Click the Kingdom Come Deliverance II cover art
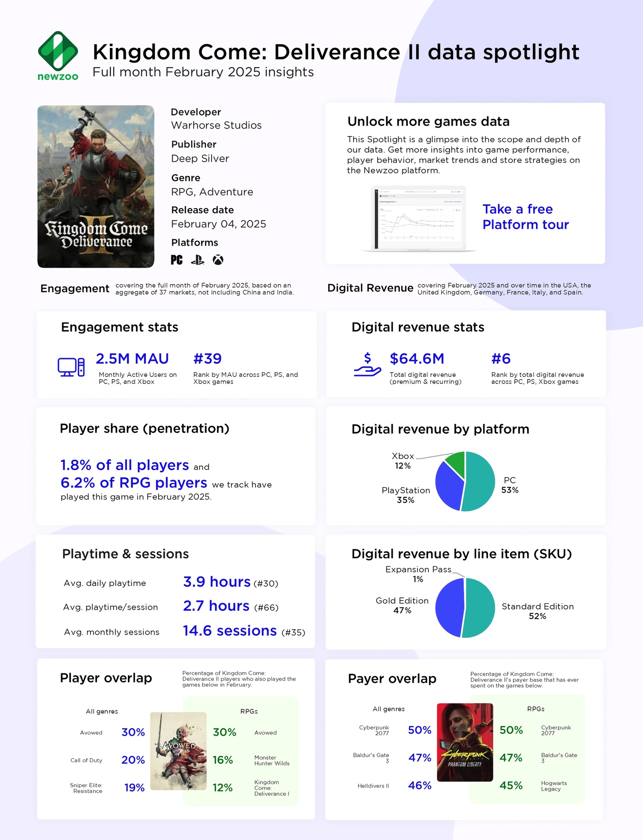 pyautogui.click(x=96, y=187)
